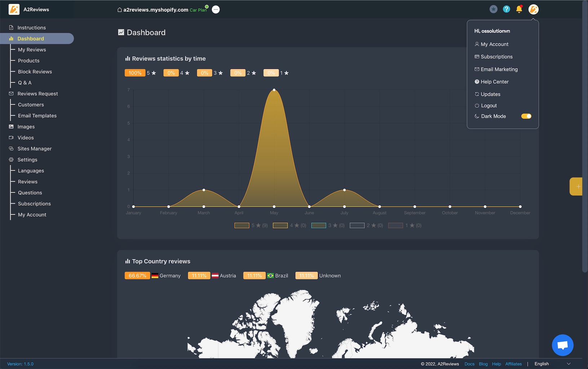588x369 pixels.
Task: Select Logout from the user menu
Action: point(488,106)
